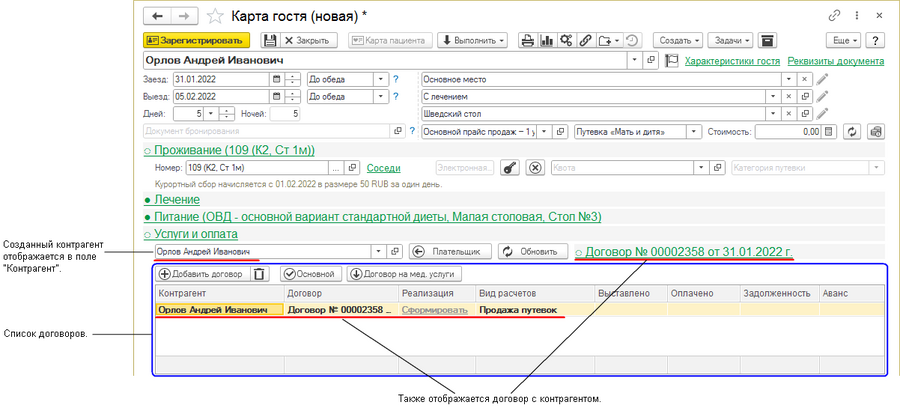Increase the Дней value with stepper
900x408 pixels.
(227, 110)
